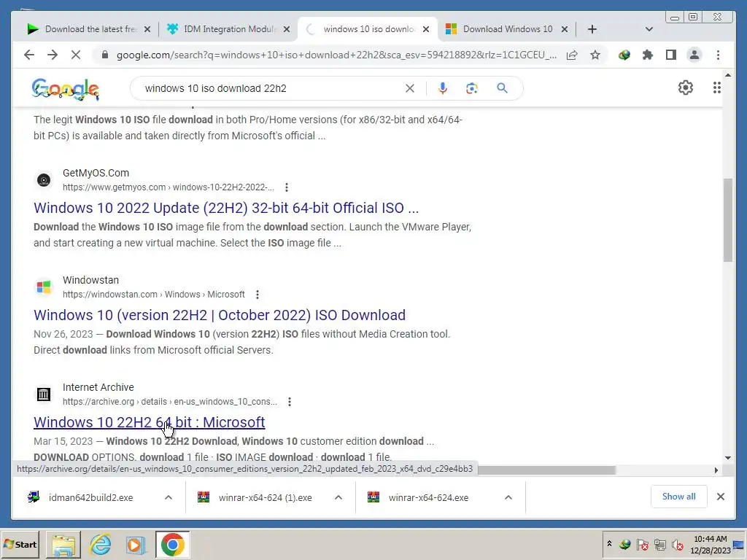Open Google quick settings gear

pos(686,87)
